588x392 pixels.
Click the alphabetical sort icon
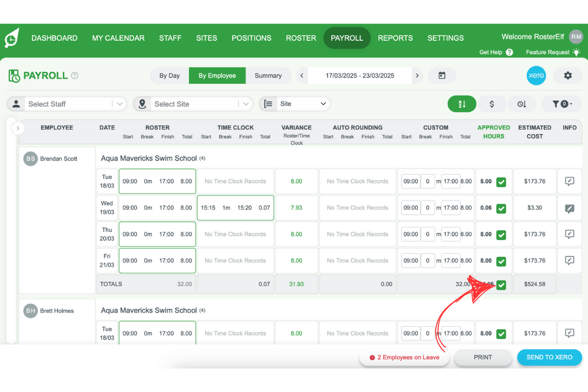pyautogui.click(x=462, y=104)
